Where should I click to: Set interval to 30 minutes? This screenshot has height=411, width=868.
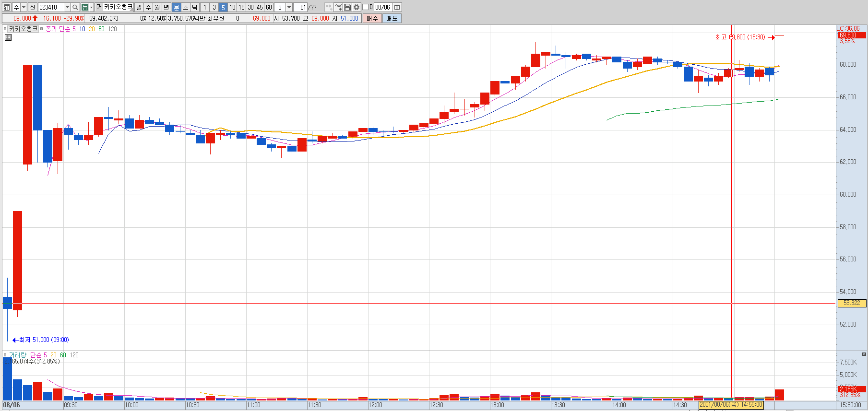pos(251,7)
